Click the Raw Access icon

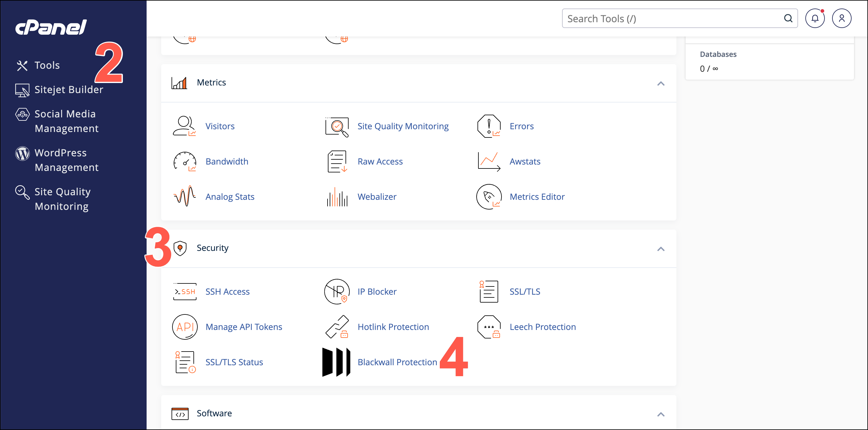(x=337, y=161)
